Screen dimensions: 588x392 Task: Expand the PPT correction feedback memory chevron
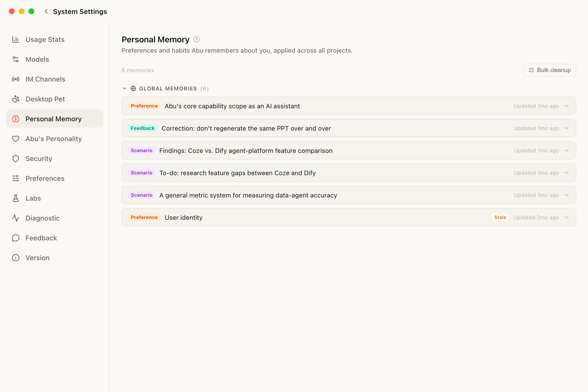point(566,128)
